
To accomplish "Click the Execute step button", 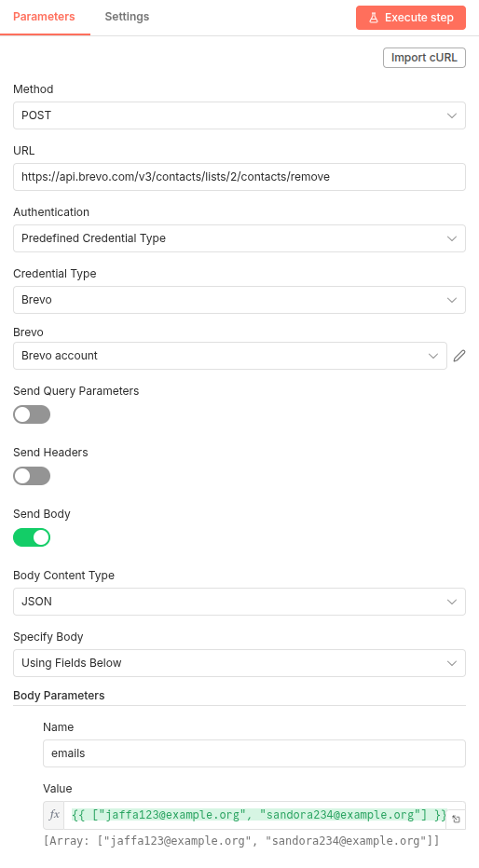I will click(x=411, y=18).
